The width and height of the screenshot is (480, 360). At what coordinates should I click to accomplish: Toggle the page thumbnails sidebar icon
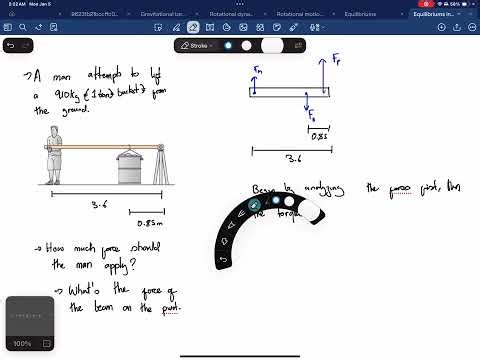[x=7, y=27]
